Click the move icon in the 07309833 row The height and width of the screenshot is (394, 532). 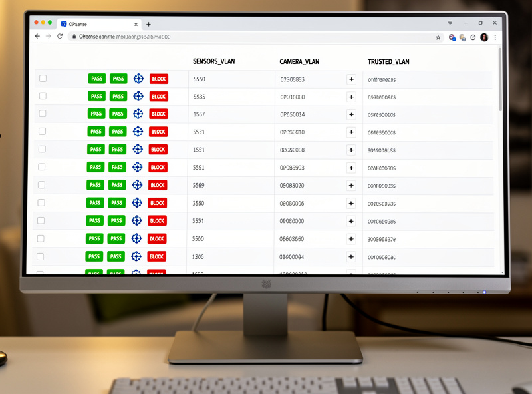pyautogui.click(x=138, y=79)
